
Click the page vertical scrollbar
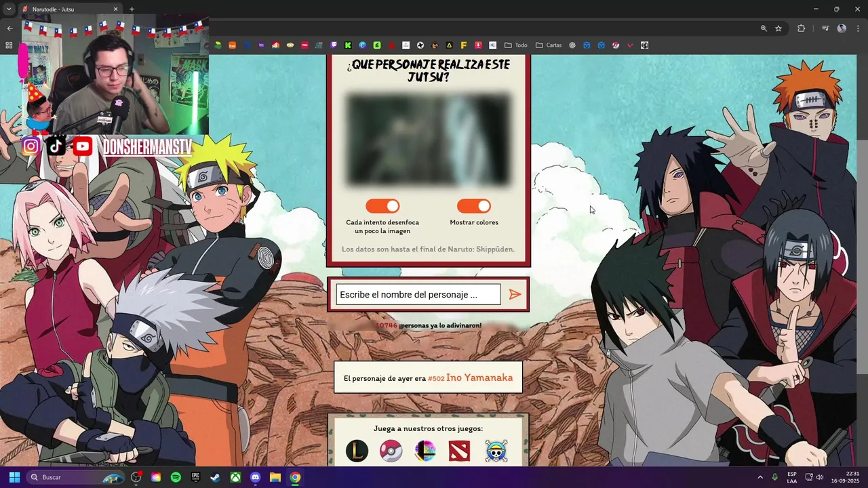point(862,258)
